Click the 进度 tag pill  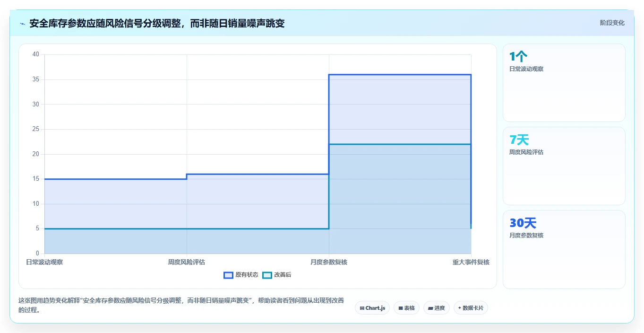[437, 308]
